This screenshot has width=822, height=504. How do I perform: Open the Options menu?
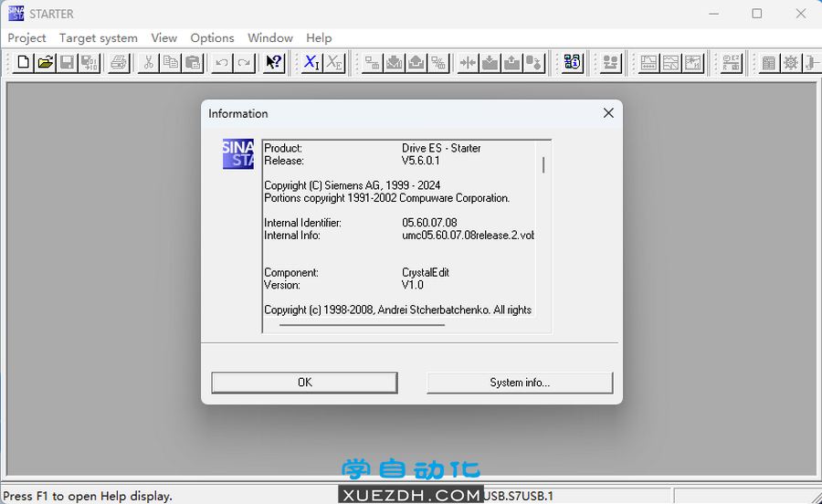(212, 38)
